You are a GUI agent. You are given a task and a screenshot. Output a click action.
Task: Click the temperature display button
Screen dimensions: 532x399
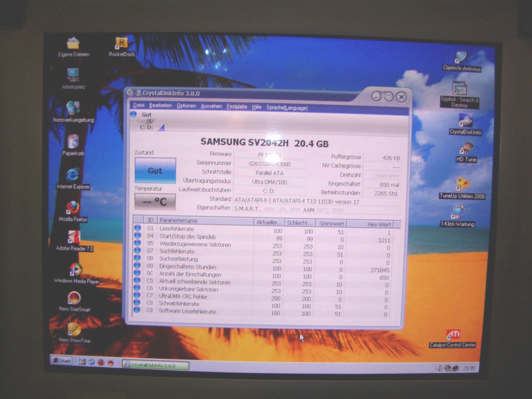point(155,201)
